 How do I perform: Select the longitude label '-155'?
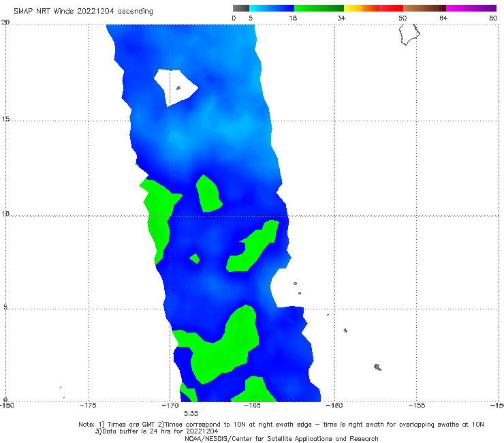tap(417, 406)
